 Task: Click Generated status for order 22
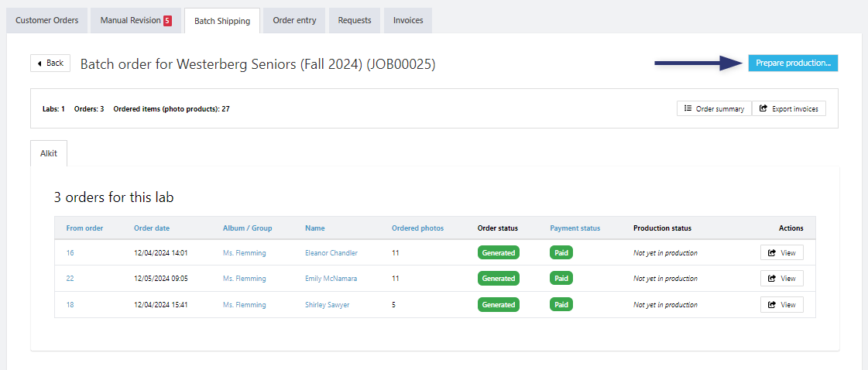(x=498, y=278)
